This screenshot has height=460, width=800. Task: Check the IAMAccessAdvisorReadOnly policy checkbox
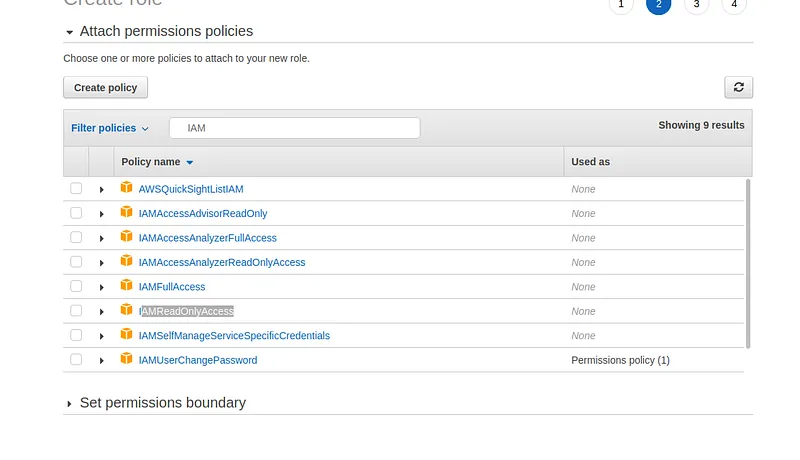tap(76, 213)
